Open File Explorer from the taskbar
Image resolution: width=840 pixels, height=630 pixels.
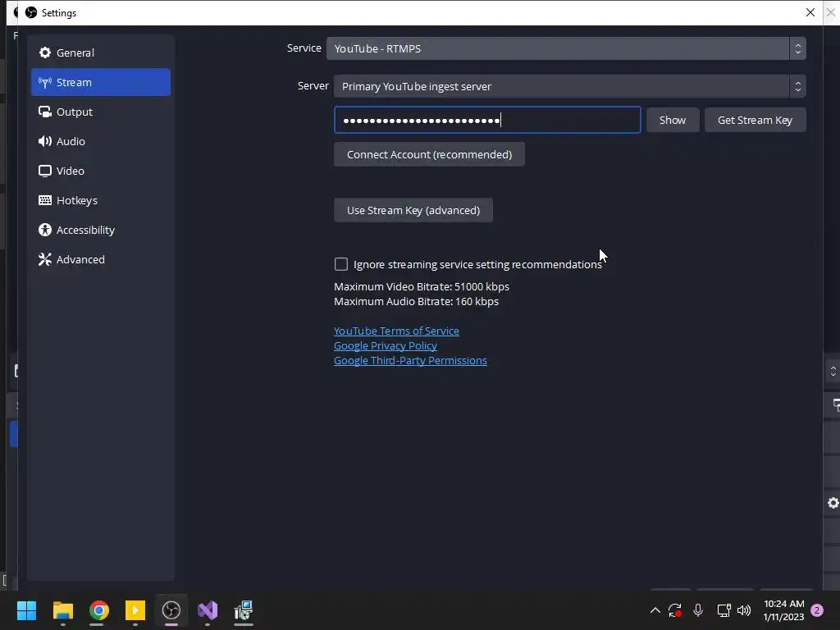pos(62,610)
